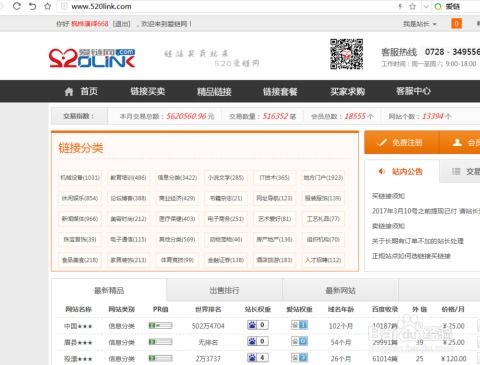Select category 信息分类(3422)

click(x=177, y=178)
